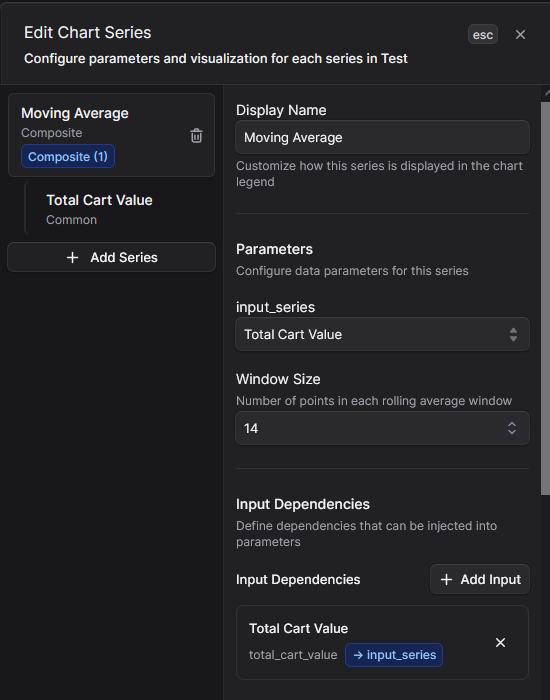Screen dimensions: 550x700
Task: Click the Edit Chart Series title
Action: (x=88, y=33)
